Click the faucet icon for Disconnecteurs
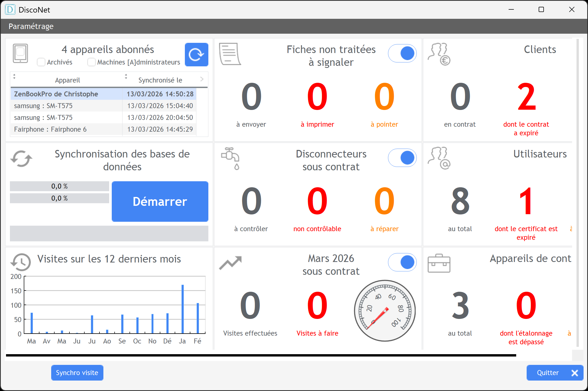The height and width of the screenshot is (391, 588). pyautogui.click(x=231, y=158)
